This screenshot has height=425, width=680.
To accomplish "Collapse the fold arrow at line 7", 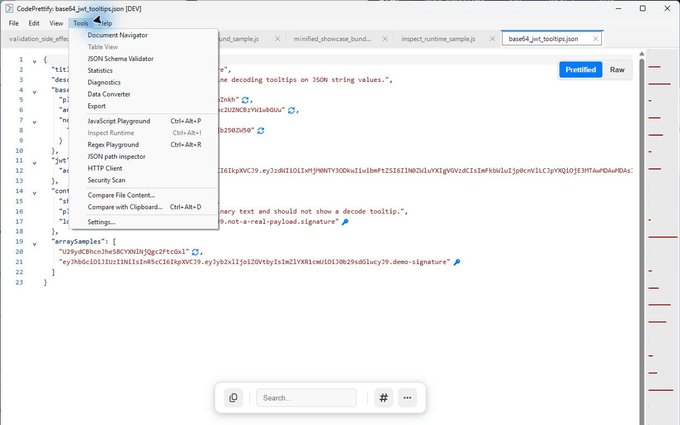I will click(34, 122).
